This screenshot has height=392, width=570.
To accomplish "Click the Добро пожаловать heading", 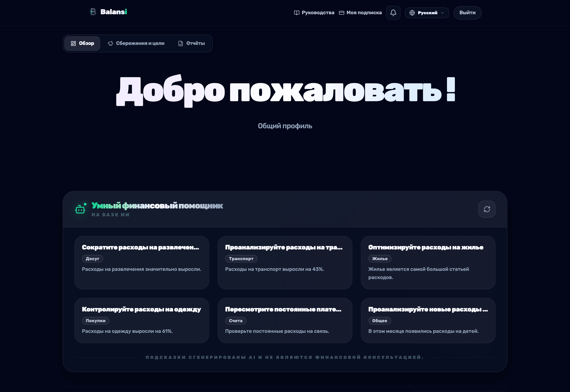I will pyautogui.click(x=286, y=91).
